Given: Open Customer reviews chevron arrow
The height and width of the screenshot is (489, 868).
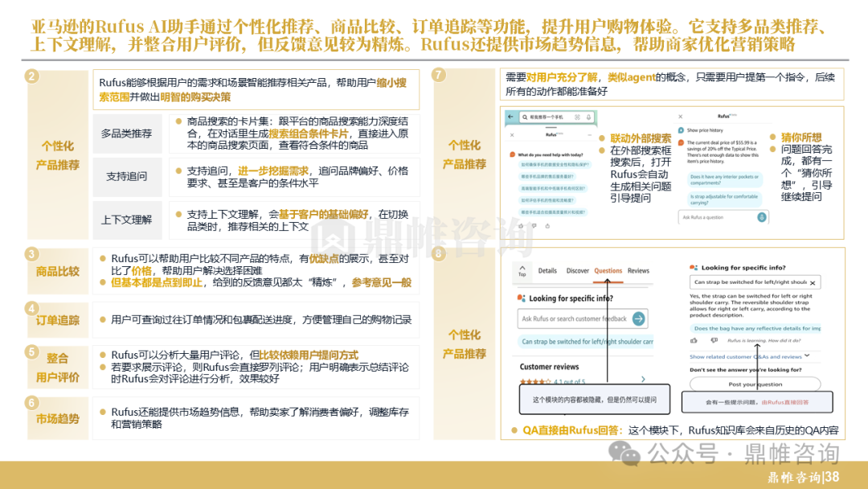Looking at the screenshot, I should (643, 380).
